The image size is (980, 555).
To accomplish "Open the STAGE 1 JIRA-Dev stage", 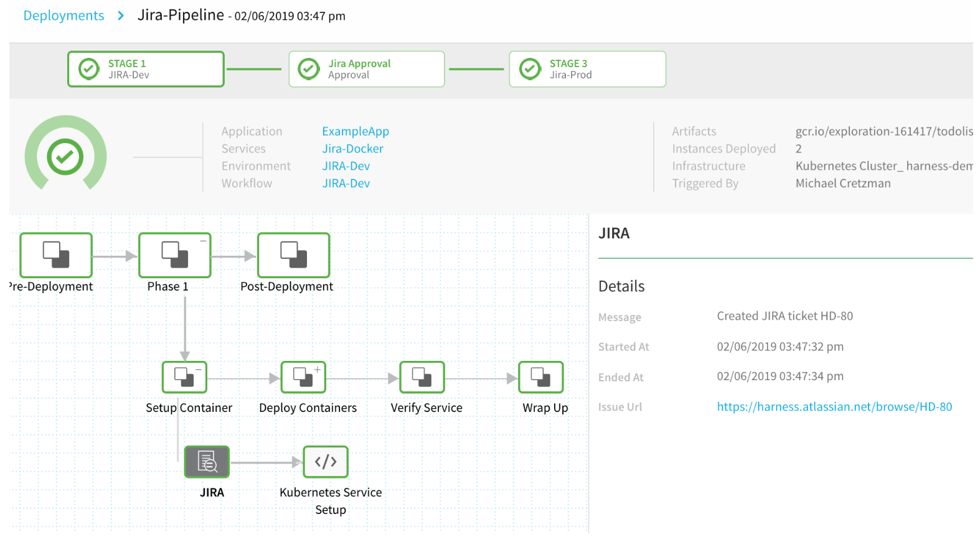I will tap(146, 69).
